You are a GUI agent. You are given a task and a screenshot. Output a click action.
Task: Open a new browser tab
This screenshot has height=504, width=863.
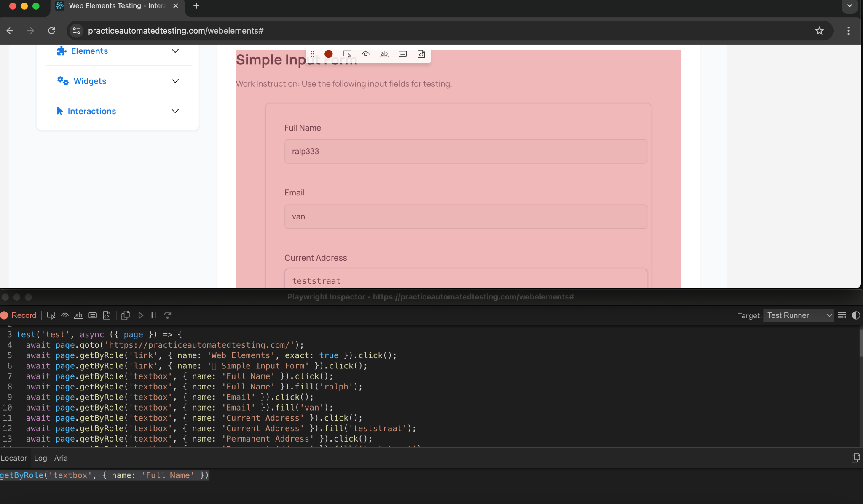(196, 6)
